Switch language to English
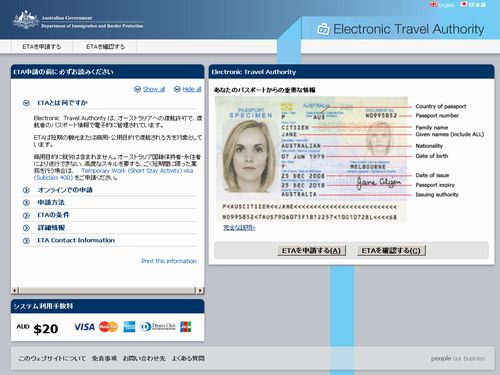500x375 pixels. point(446,5)
